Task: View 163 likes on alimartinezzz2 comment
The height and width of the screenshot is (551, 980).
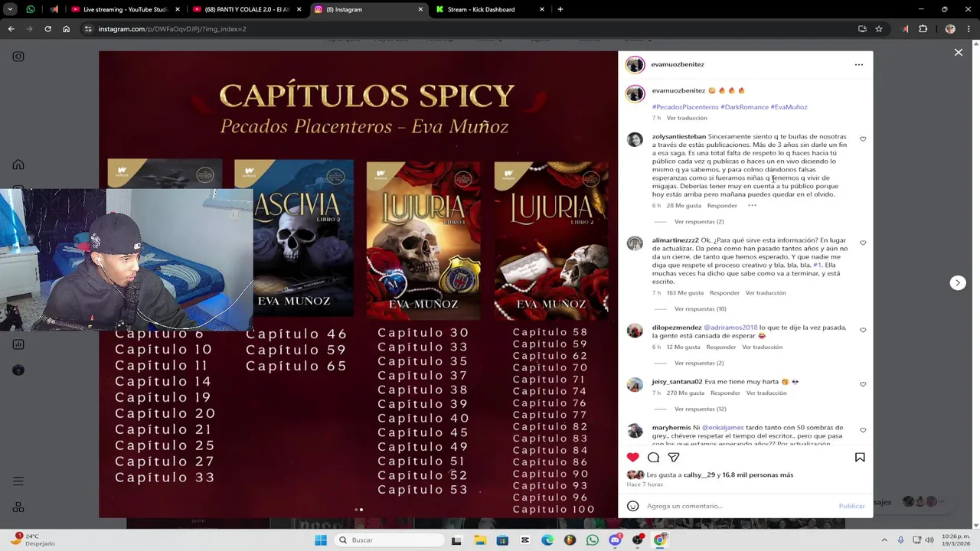Action: 684,293
